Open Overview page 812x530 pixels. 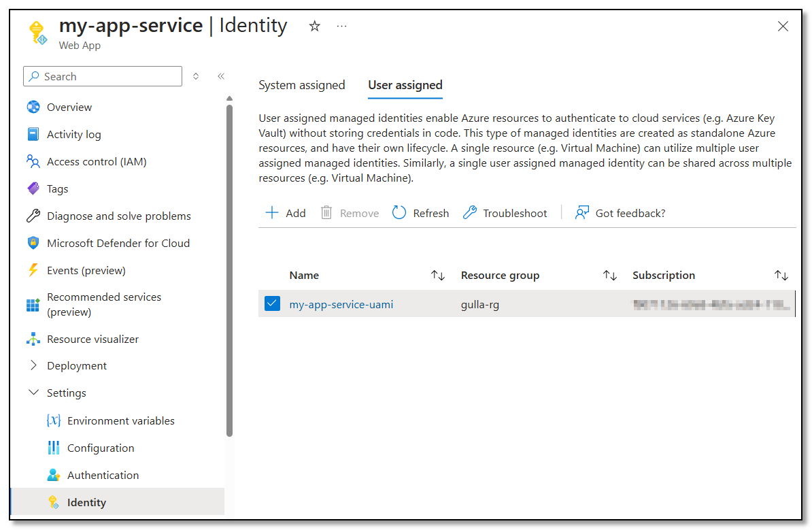(x=69, y=107)
